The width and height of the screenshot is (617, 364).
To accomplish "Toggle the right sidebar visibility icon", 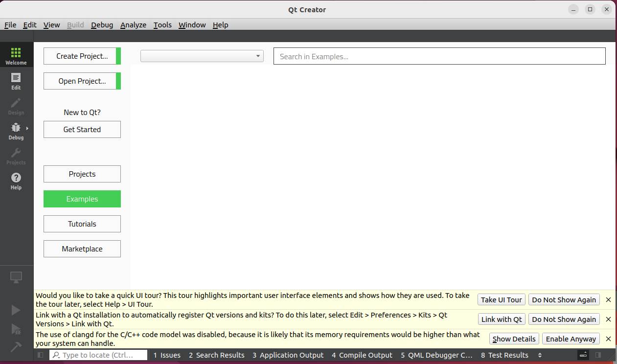I will coord(598,355).
